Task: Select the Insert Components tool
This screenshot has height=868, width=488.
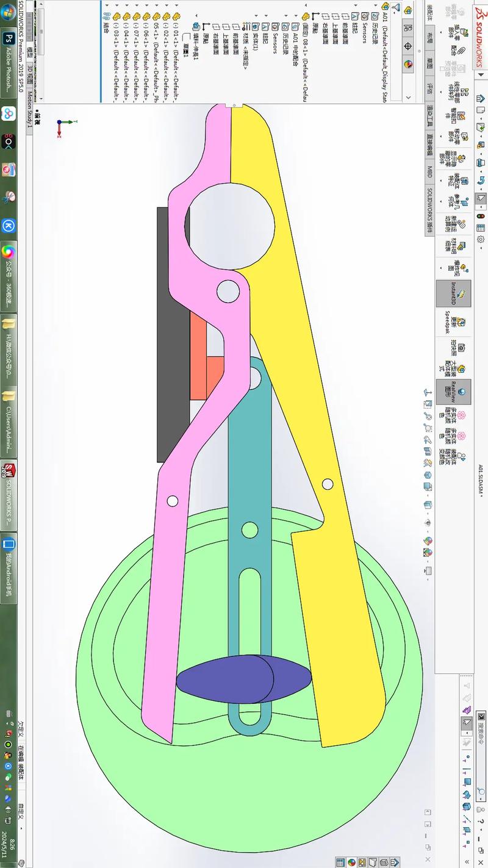Action: (465, 32)
